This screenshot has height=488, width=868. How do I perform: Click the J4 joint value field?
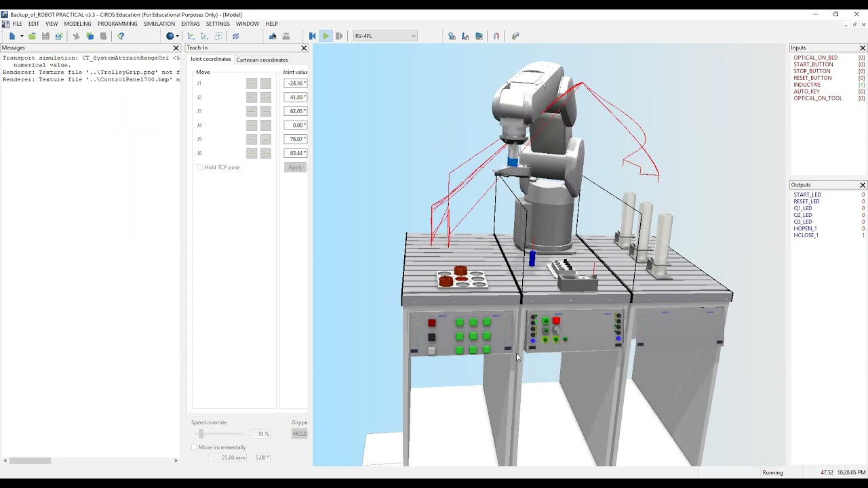296,125
